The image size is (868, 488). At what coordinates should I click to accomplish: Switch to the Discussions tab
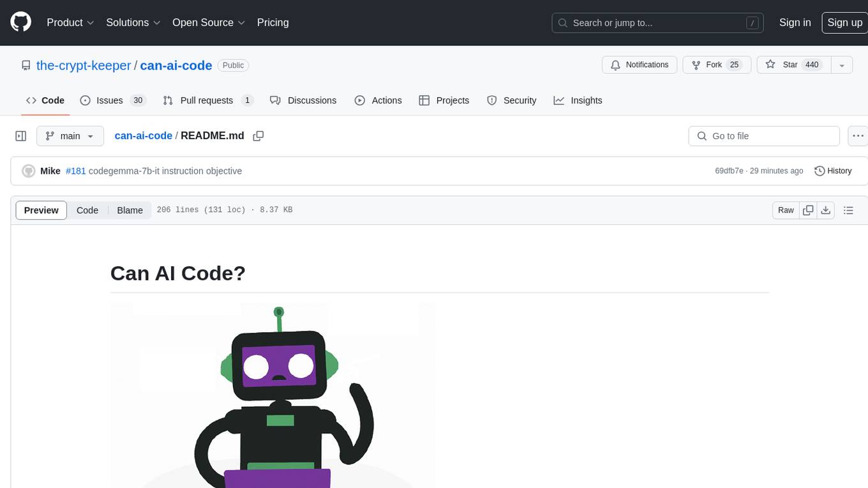[303, 100]
